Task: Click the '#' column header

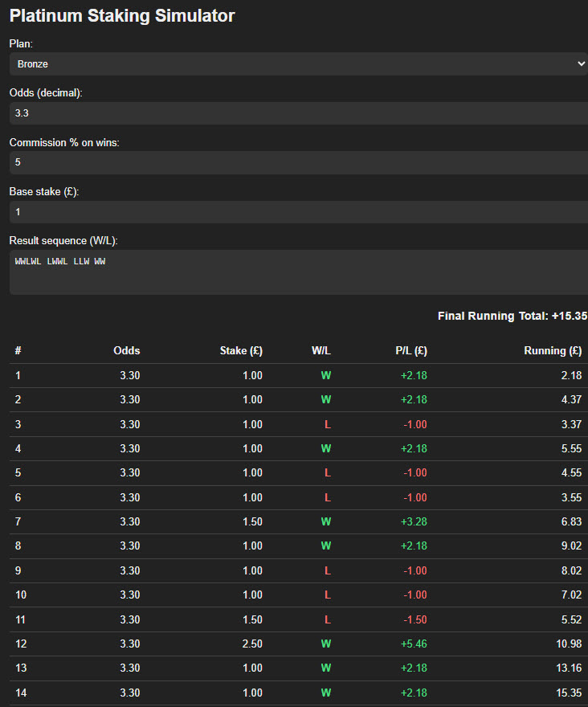Action: point(18,351)
